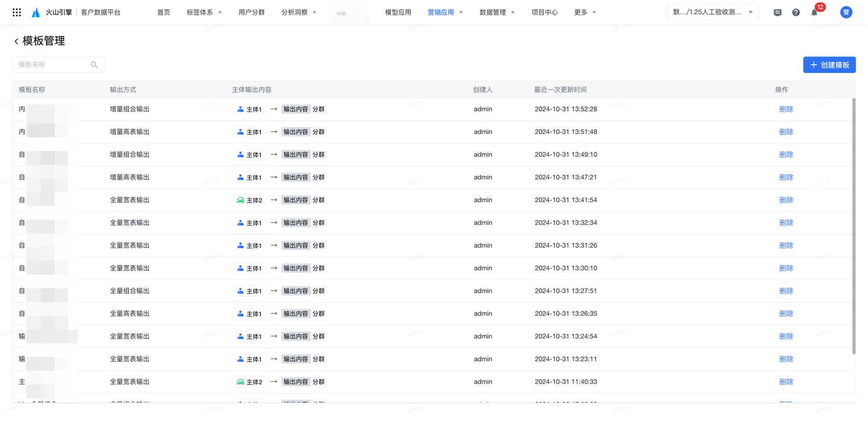The image size is (868, 447).
Task: Open the messages icon in header
Action: 777,12
